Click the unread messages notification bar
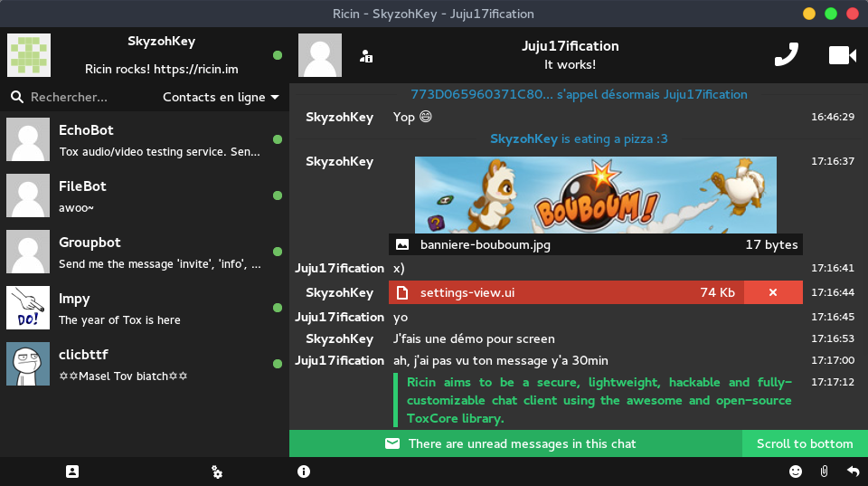Image resolution: width=868 pixels, height=486 pixels. point(515,443)
